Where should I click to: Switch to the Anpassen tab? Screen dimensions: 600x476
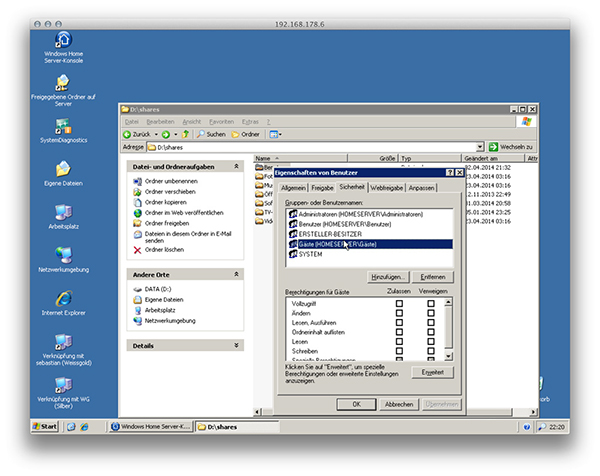point(421,188)
